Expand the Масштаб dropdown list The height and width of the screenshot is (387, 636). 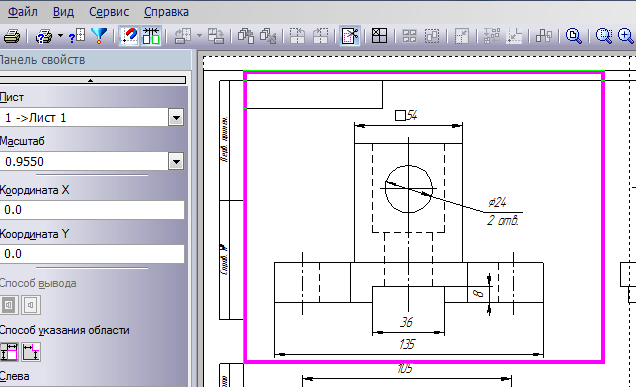pyautogui.click(x=176, y=161)
